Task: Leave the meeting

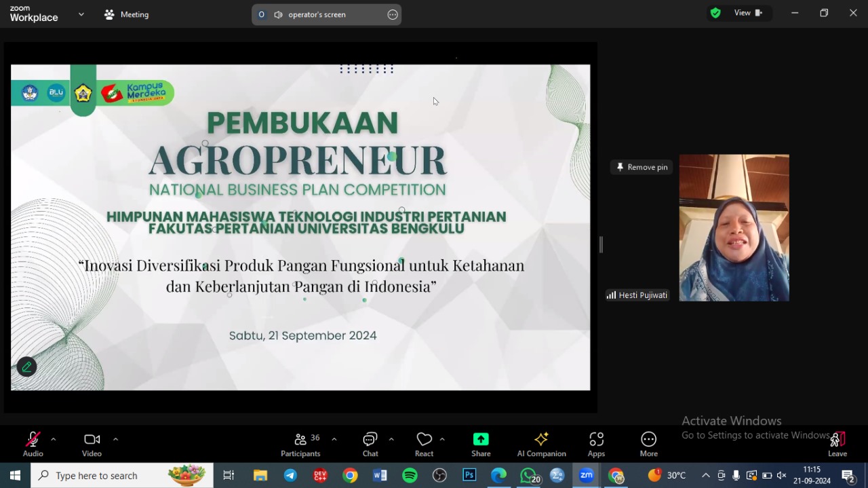Action: click(837, 445)
